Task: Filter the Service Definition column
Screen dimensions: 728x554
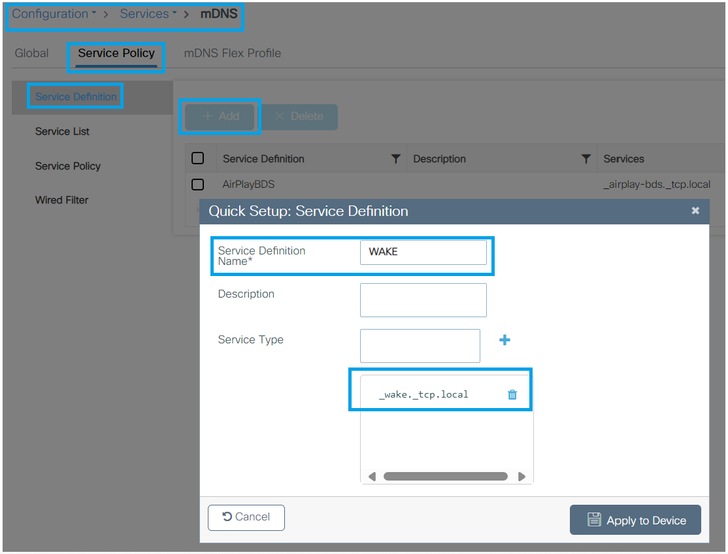Action: 396,159
